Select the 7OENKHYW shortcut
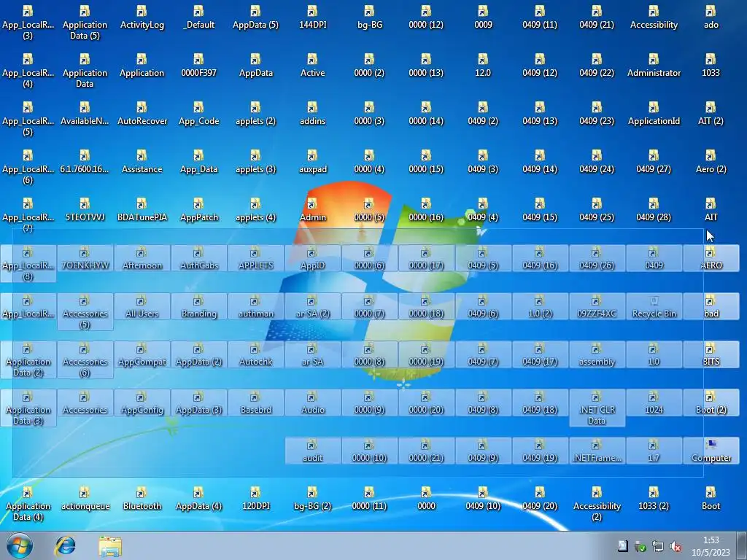Viewport: 747px width, 560px height. click(x=85, y=259)
